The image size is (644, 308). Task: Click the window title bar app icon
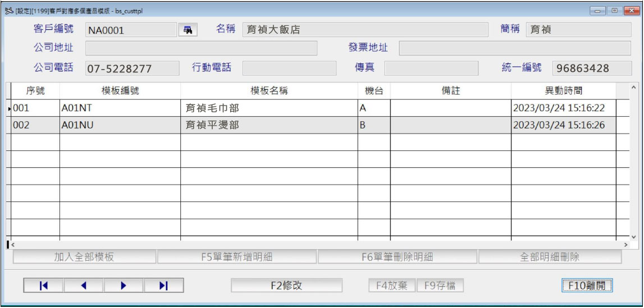[9, 11]
